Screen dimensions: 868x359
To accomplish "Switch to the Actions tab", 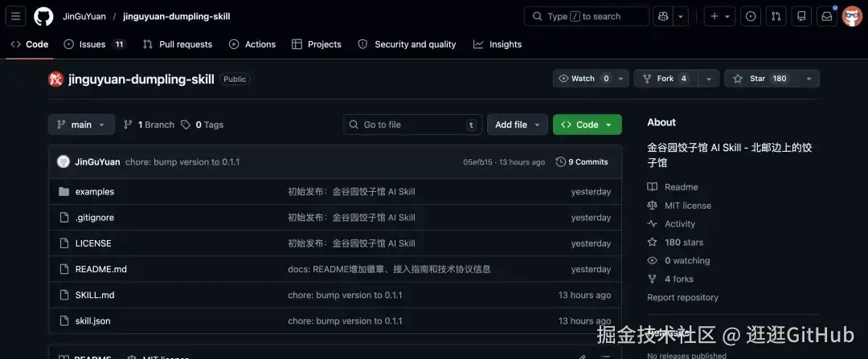I will pos(252,44).
